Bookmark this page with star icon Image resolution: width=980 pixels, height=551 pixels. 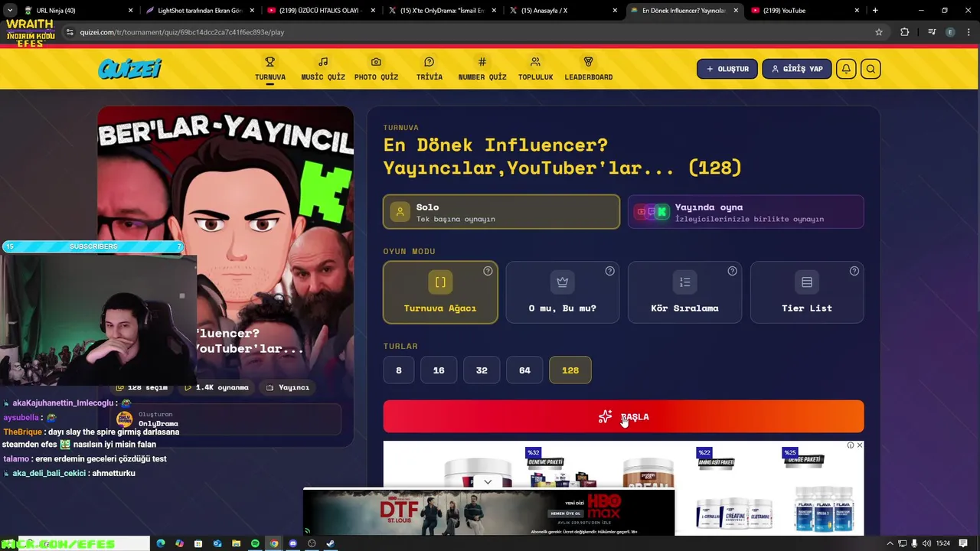click(879, 32)
